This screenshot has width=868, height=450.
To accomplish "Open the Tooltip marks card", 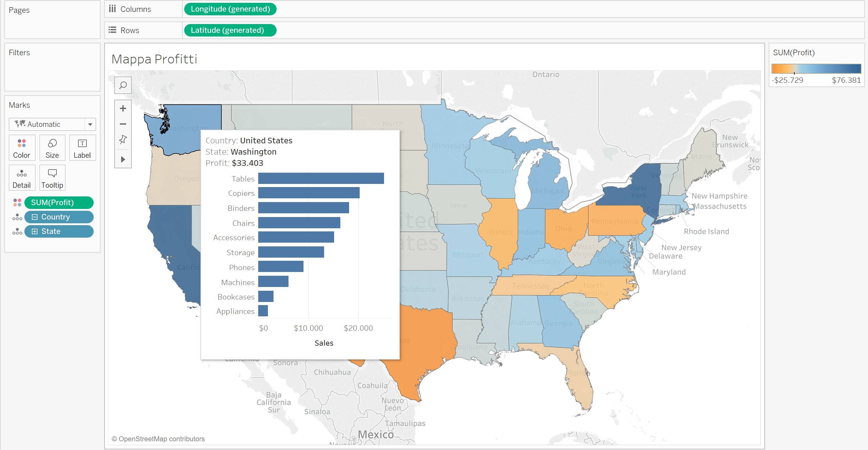I will point(52,178).
